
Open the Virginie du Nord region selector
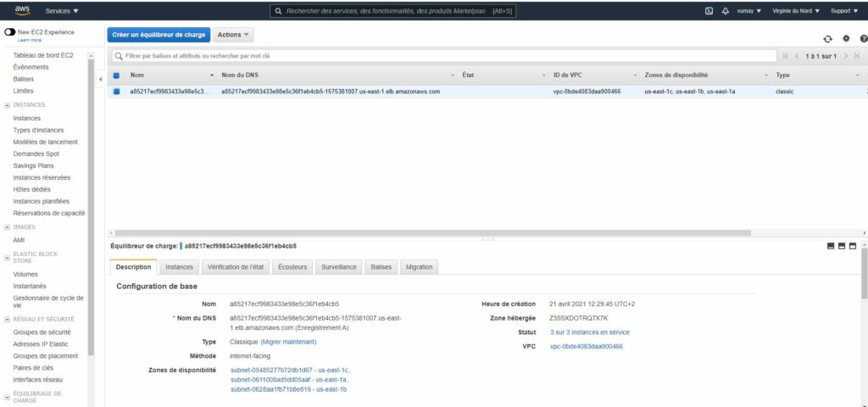tap(796, 11)
